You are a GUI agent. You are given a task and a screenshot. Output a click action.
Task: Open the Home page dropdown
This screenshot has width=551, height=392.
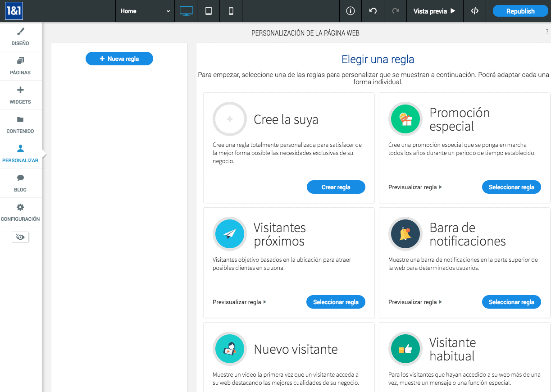point(145,11)
